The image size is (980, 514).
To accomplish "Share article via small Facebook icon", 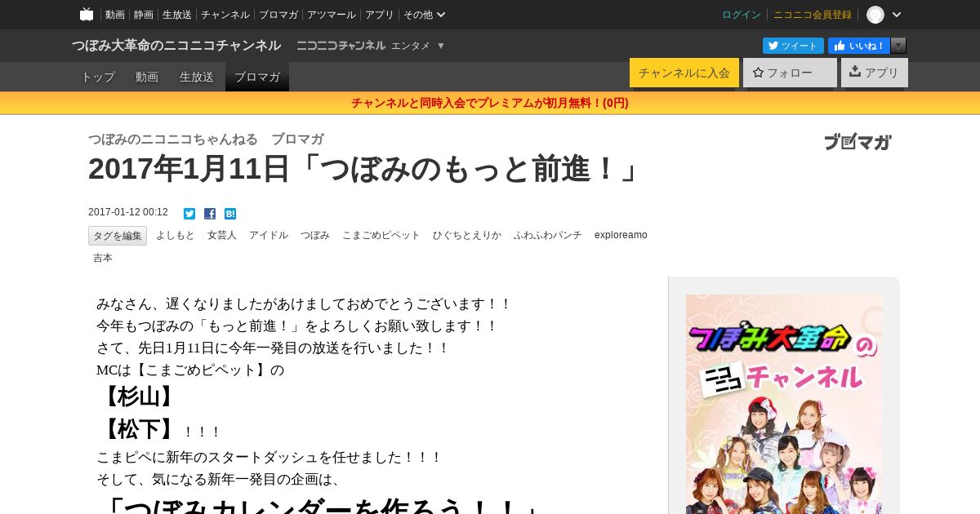I will pos(210,214).
